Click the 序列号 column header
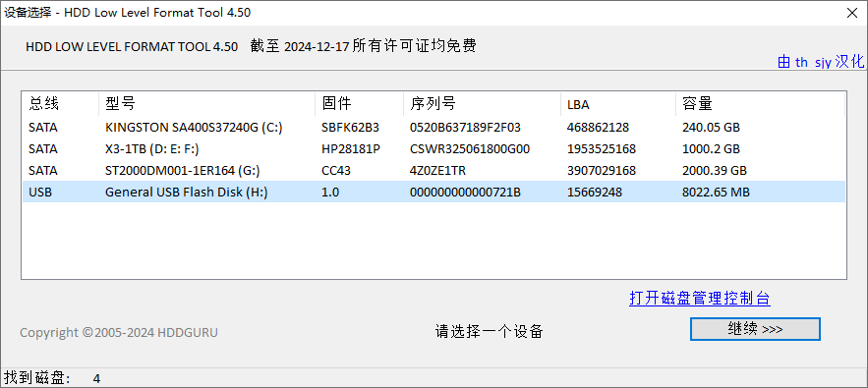The height and width of the screenshot is (388, 868). 482,103
